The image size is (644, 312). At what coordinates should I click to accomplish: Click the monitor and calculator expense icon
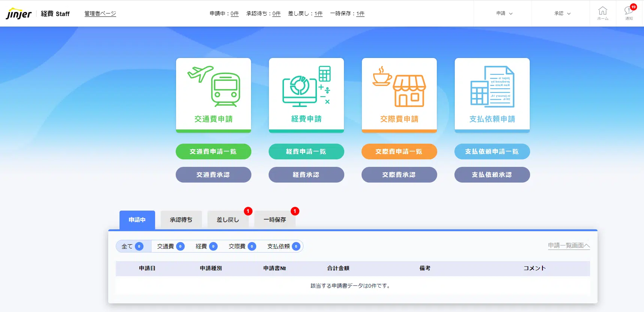[x=306, y=87]
